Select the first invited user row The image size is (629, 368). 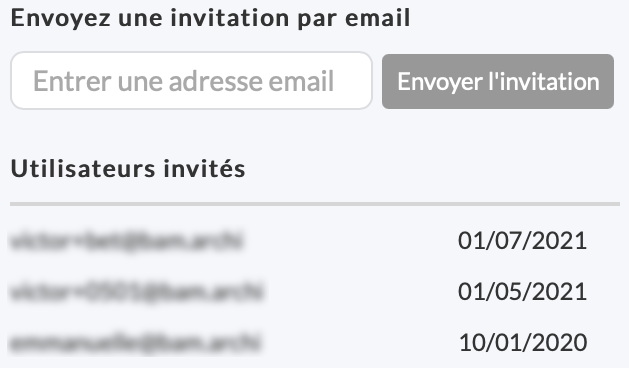tap(315, 241)
